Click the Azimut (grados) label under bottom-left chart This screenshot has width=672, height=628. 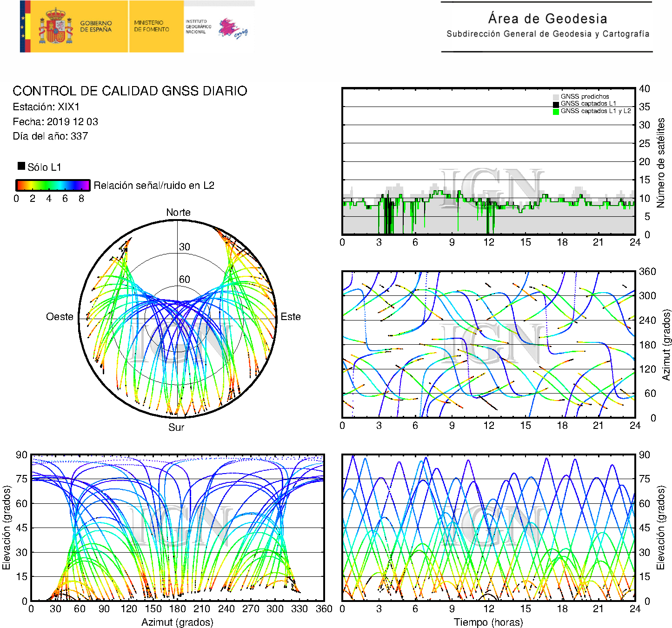(177, 622)
